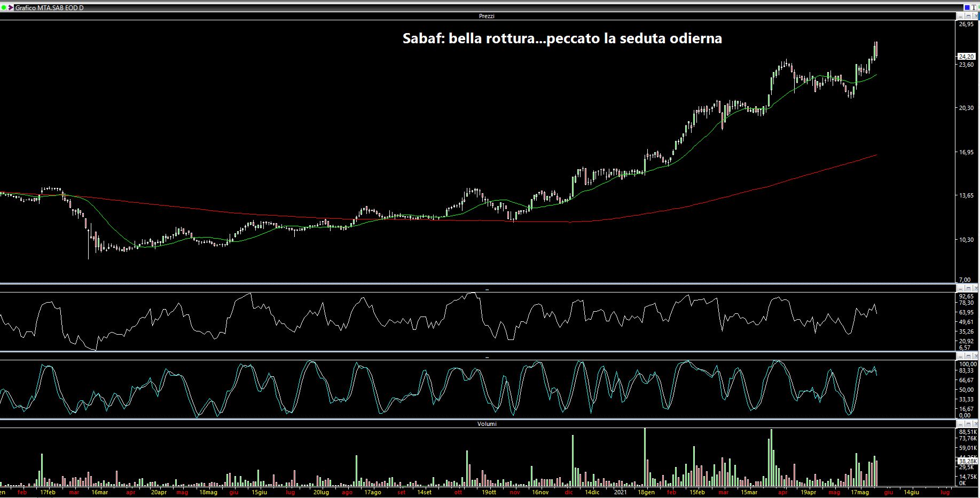The height and width of the screenshot is (498, 980).
Task: Click the 92,65 oscillator axis label
Action: click(x=966, y=296)
